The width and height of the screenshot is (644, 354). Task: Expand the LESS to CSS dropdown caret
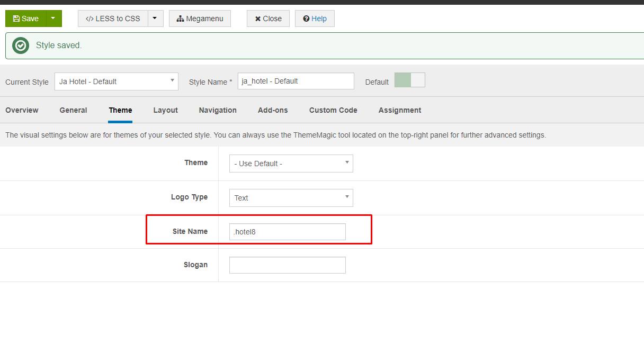pyautogui.click(x=155, y=19)
